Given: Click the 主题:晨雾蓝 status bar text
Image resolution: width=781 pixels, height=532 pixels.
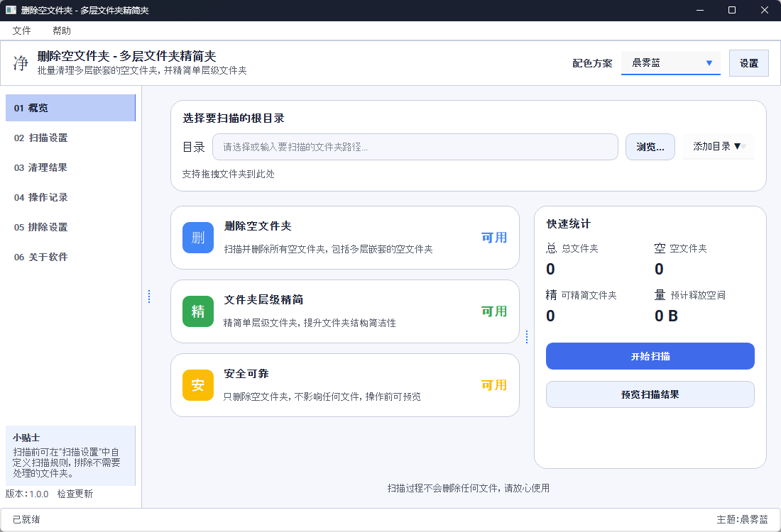Looking at the screenshot, I should 742,519.
